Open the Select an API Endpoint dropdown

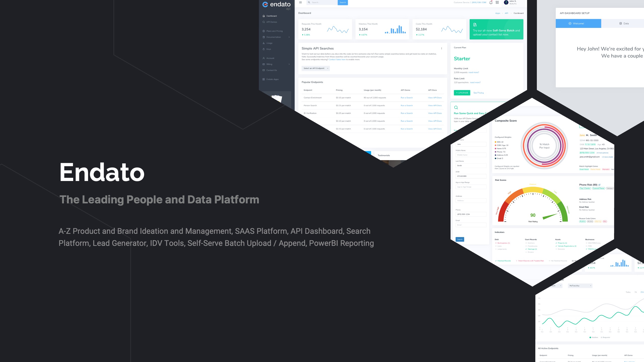(315, 68)
